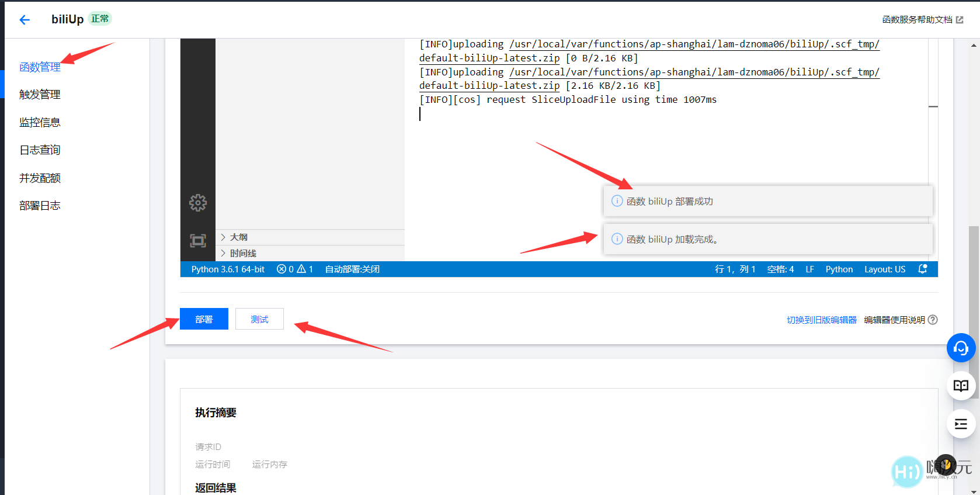Click the 函数 biliUp 部署成功 notification
The image size is (980, 495).
[768, 201]
